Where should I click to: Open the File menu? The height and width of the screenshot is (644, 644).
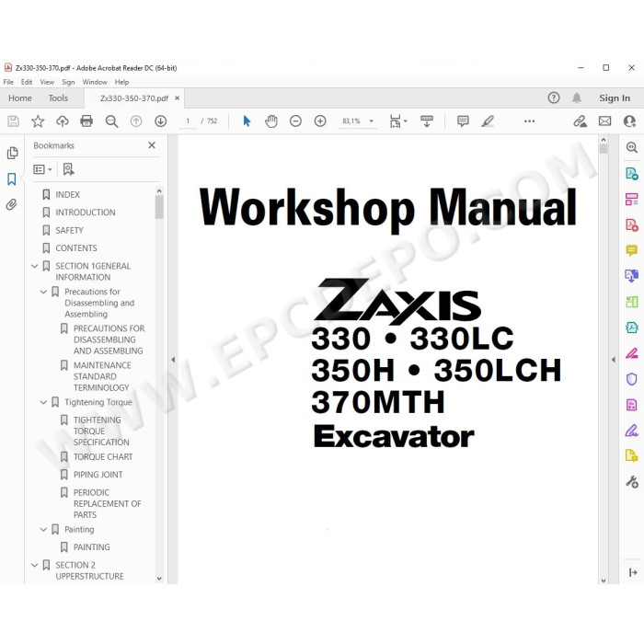point(8,82)
